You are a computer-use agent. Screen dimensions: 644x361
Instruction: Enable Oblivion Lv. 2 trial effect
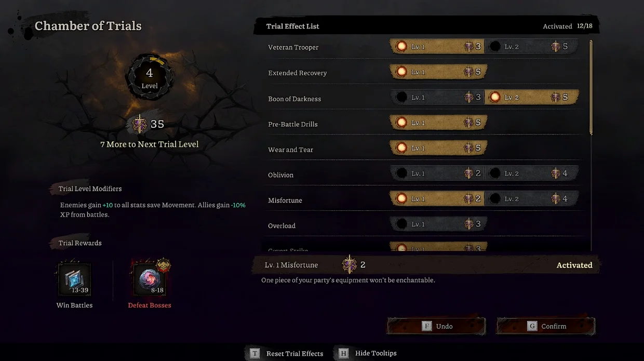[532, 173]
